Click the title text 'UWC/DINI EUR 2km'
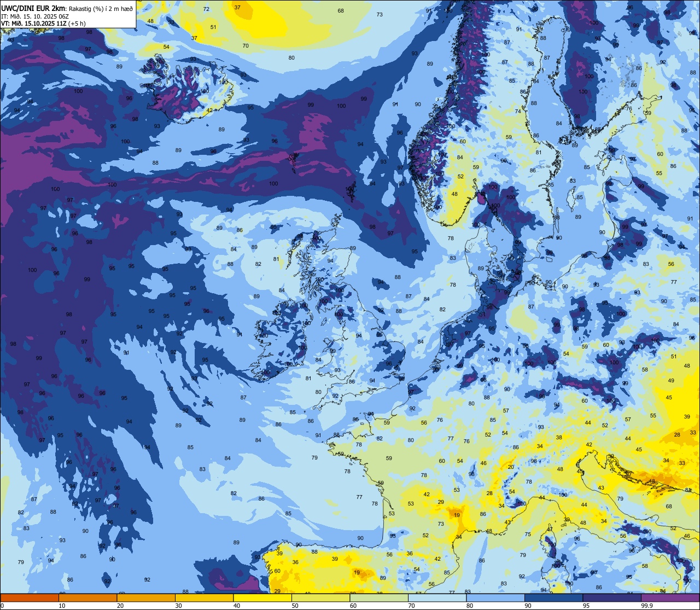Image resolution: width=700 pixels, height=610 pixels. tap(33, 8)
